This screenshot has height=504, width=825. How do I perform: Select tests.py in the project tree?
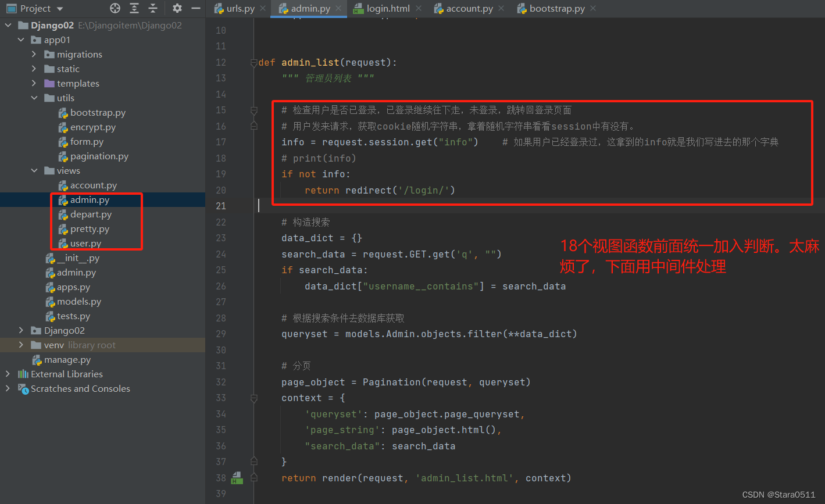[x=73, y=316]
